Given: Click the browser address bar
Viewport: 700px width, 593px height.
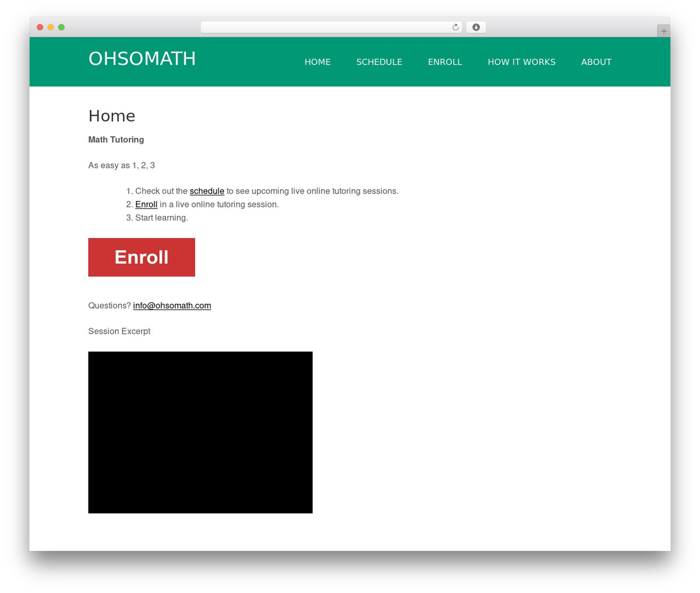Looking at the screenshot, I should tap(331, 27).
